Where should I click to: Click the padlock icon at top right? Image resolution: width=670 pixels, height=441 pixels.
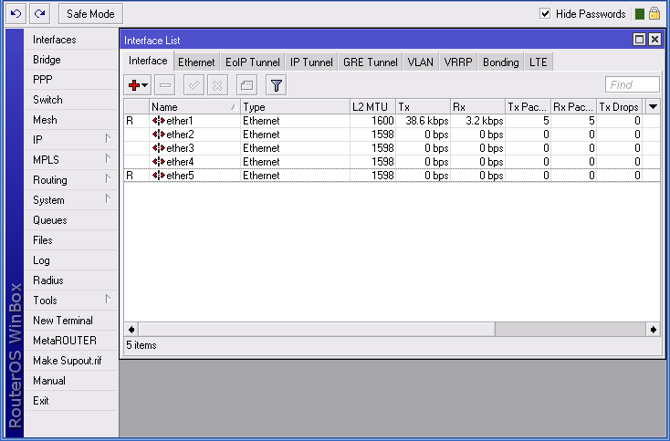655,14
